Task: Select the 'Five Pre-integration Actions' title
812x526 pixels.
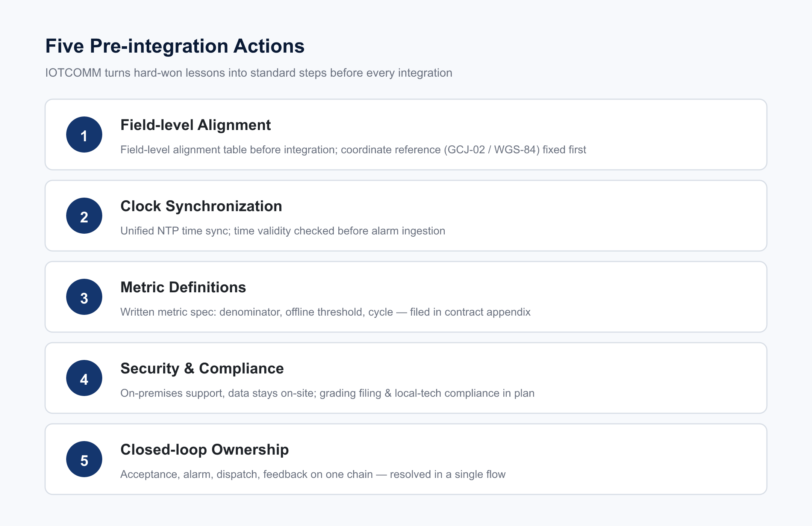Action: point(175,46)
